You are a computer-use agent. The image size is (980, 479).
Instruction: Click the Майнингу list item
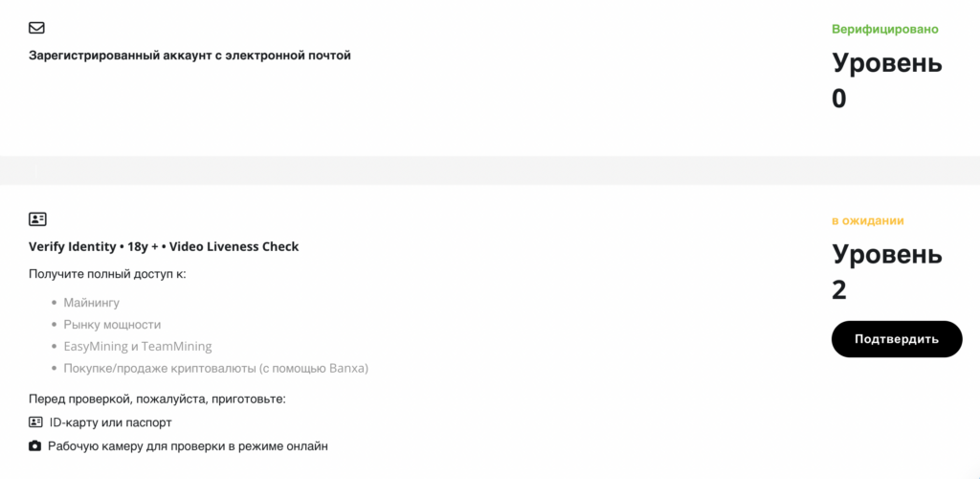tap(91, 303)
